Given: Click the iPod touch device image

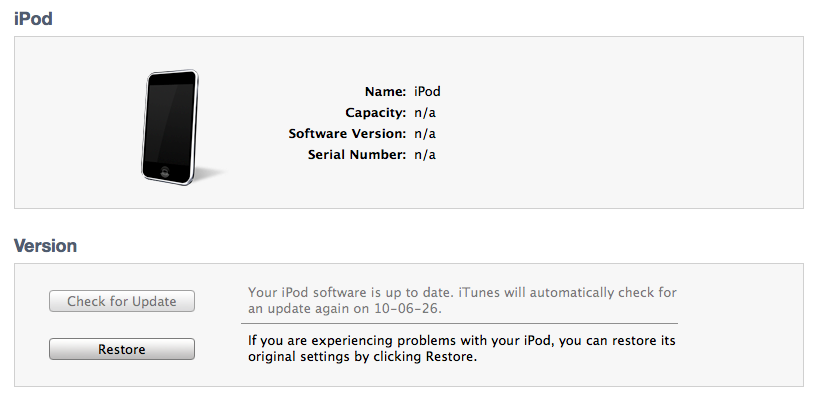Looking at the screenshot, I should click(170, 126).
